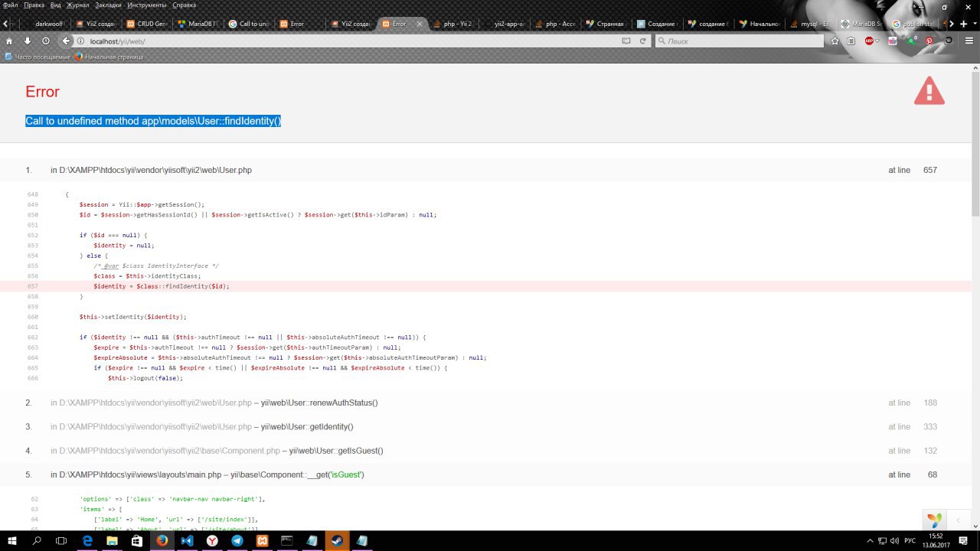Screen dimensions: 980x551
Task: Switch to the CRUD Gen tab
Action: pyautogui.click(x=148, y=24)
